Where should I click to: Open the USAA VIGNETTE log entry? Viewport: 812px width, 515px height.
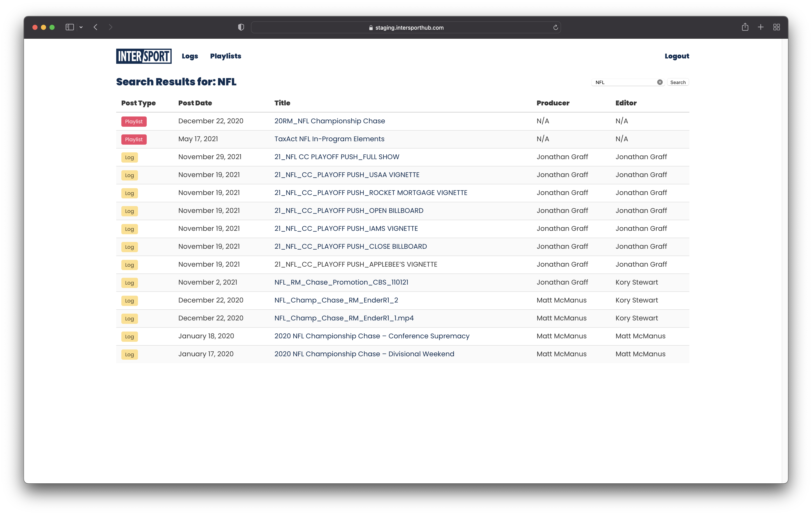pos(347,175)
